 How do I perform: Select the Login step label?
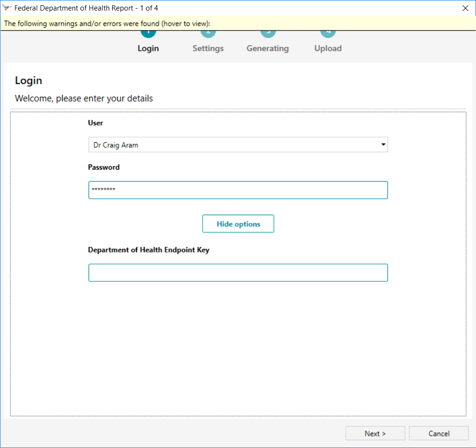pos(148,48)
